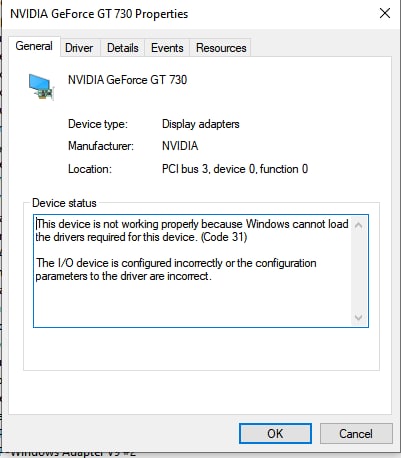Open the Resources tab

(221, 48)
